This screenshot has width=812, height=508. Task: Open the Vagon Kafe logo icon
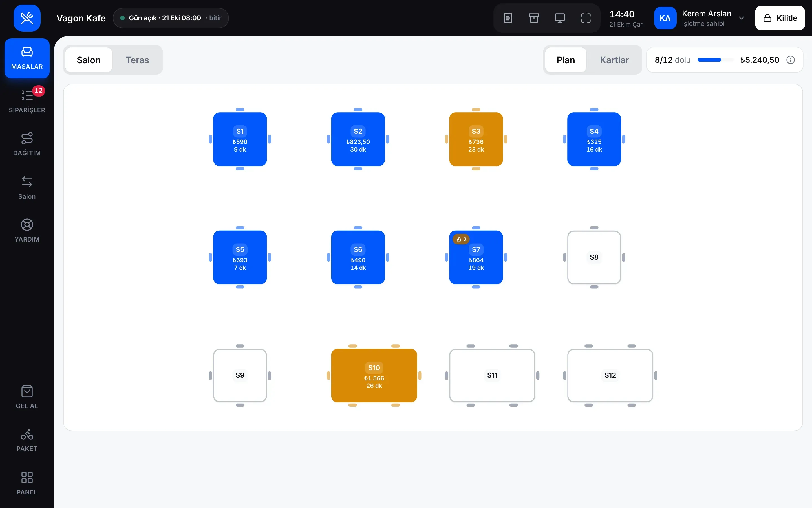pos(27,18)
